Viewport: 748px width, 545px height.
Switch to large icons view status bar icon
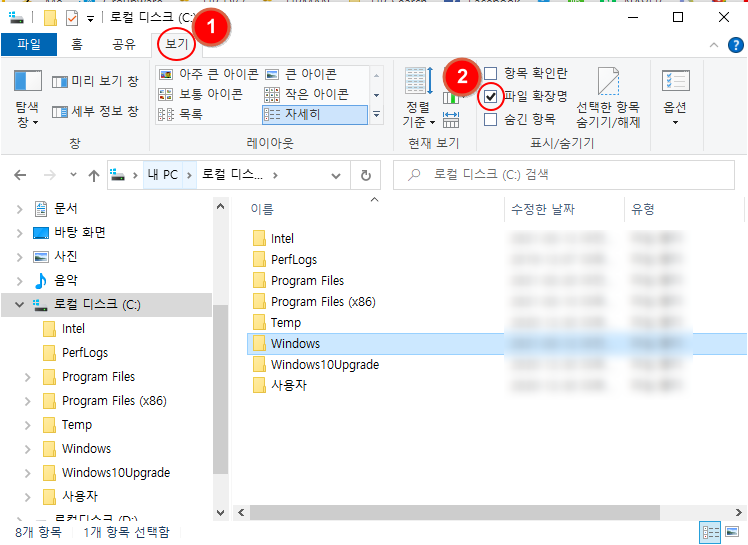[x=732, y=532]
